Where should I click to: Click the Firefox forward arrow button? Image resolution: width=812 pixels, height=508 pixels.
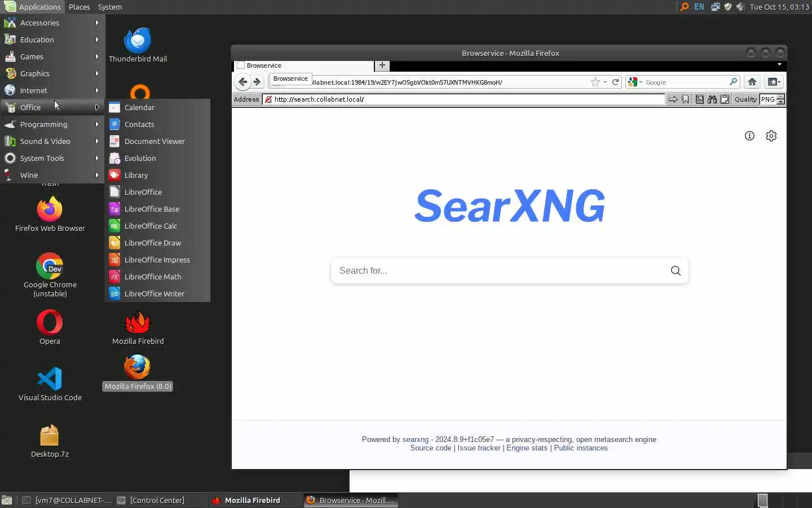tap(257, 82)
